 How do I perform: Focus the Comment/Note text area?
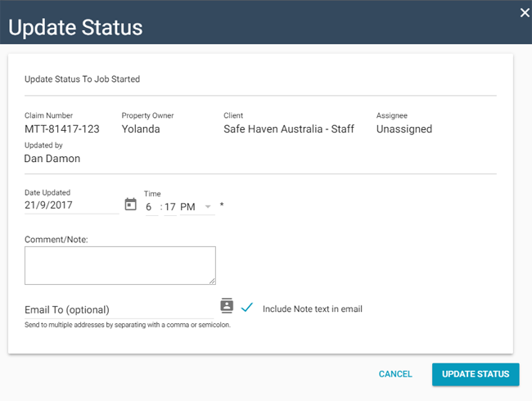[x=119, y=265]
